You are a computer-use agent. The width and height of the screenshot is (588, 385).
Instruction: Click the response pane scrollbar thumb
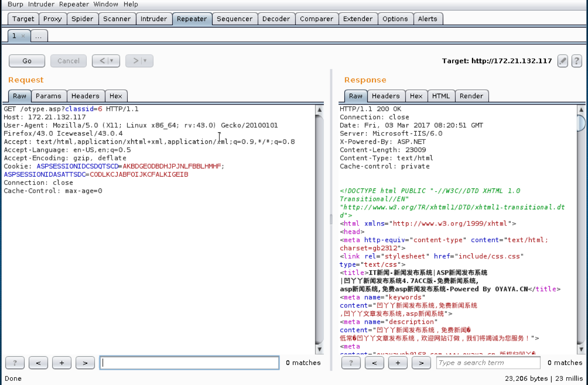[581, 123]
